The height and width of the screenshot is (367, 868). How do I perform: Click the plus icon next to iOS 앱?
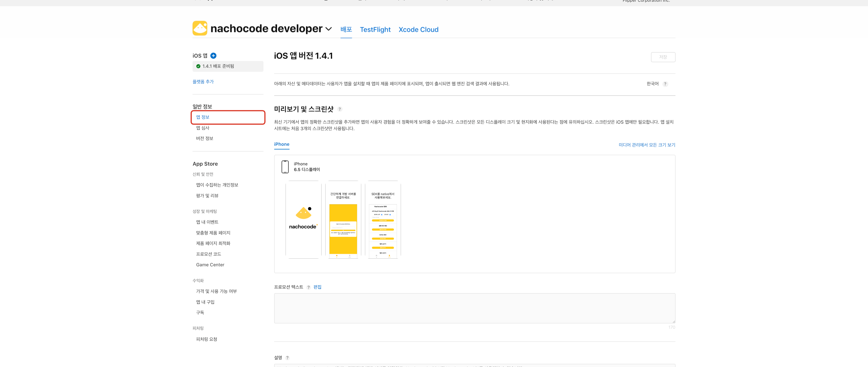[x=213, y=56]
